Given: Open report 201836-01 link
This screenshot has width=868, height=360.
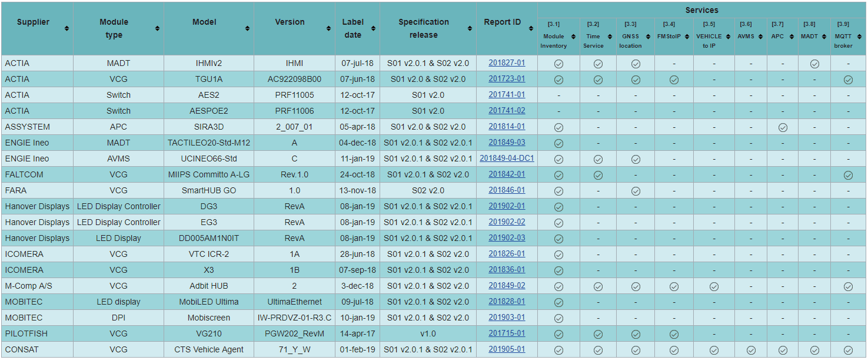Looking at the screenshot, I should [x=507, y=270].
